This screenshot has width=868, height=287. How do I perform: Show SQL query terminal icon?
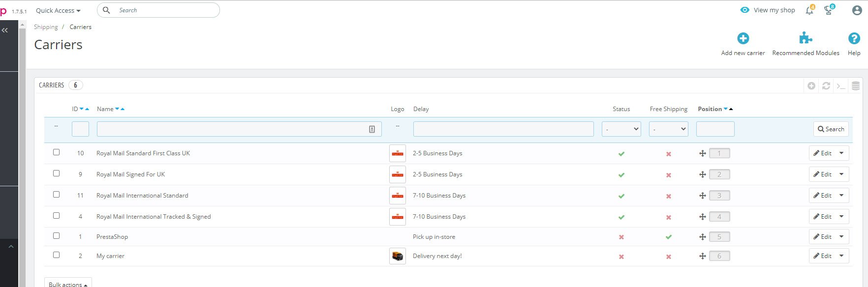point(841,86)
